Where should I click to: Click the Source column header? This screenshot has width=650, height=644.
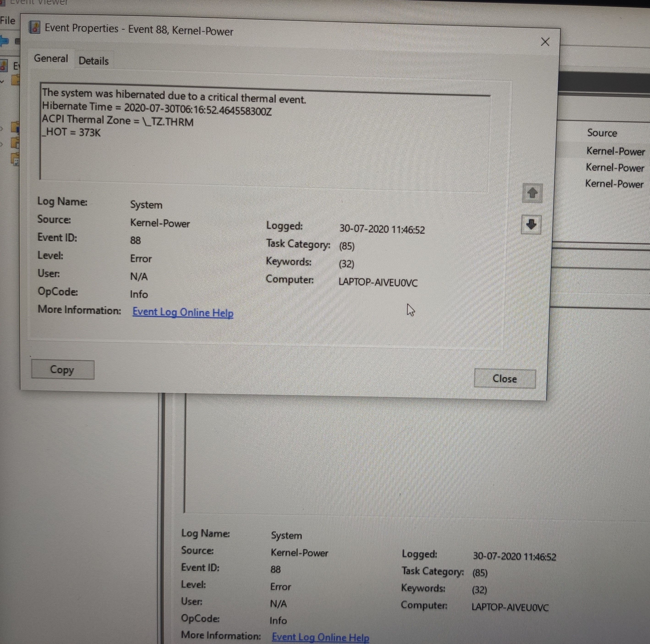[x=602, y=133]
